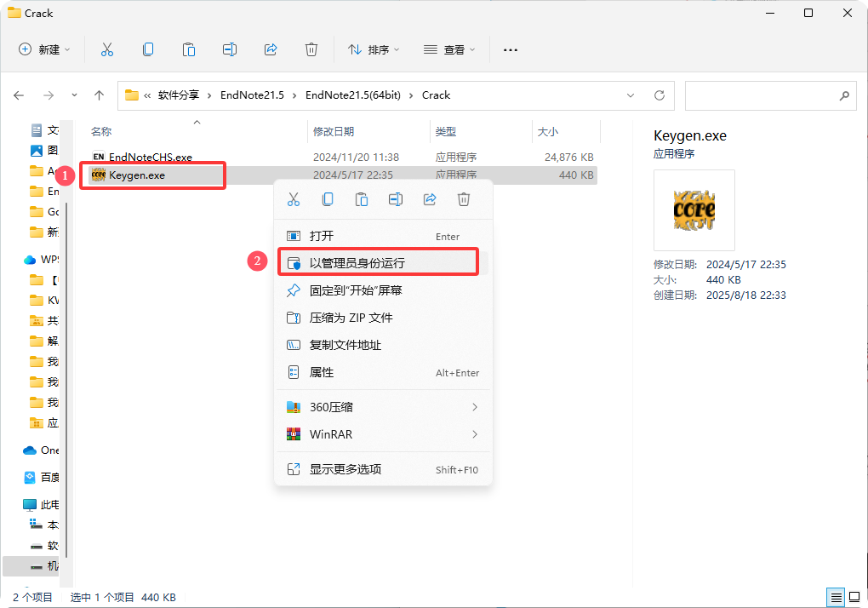Sort by the 类型 column header
The height and width of the screenshot is (608, 868).
click(446, 132)
